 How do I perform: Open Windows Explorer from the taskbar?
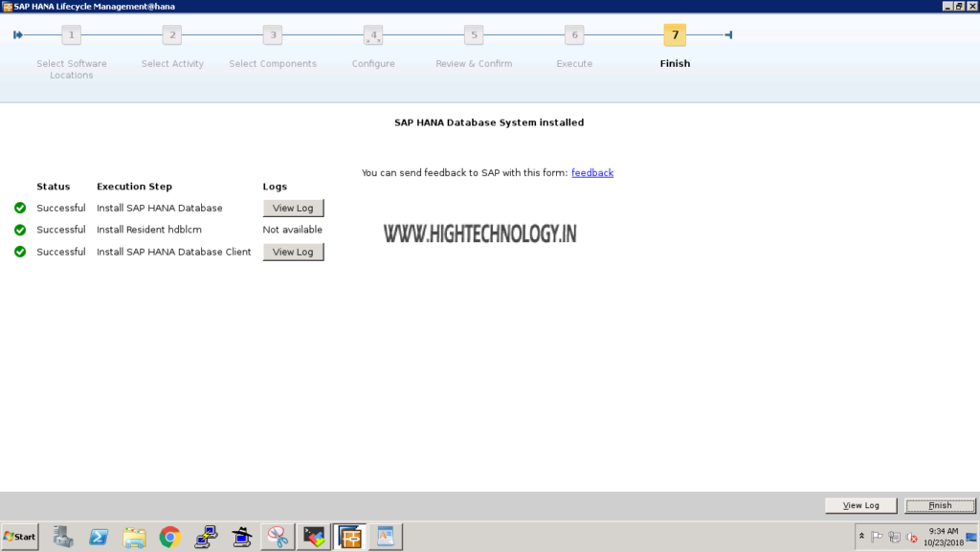pos(134,537)
